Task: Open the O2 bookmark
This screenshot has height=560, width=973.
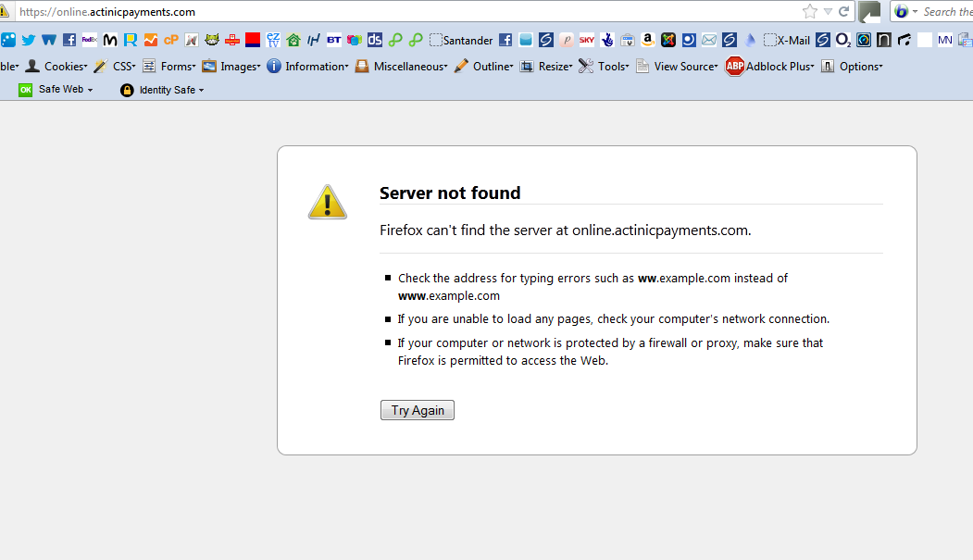Action: [842, 40]
